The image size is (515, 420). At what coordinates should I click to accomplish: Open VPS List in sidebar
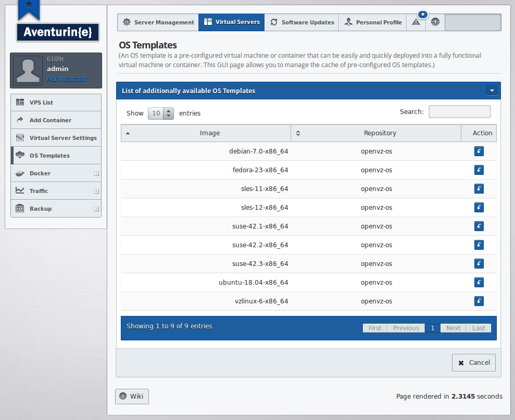coord(56,103)
